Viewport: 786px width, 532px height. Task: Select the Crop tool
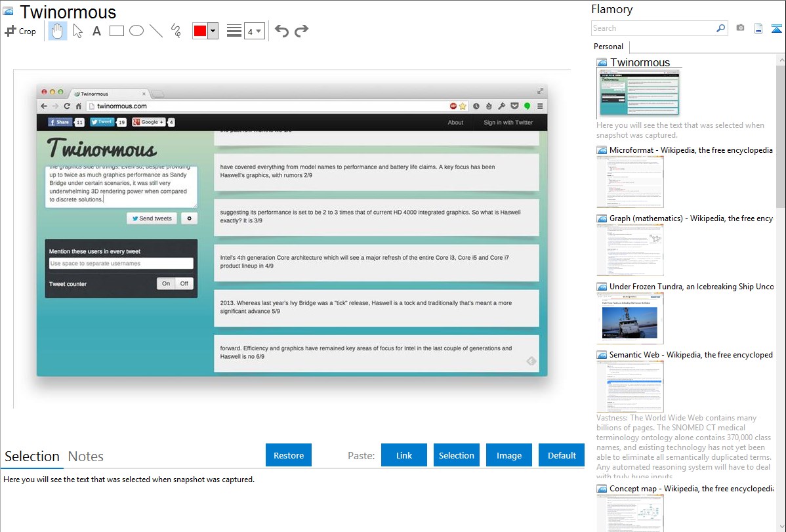point(20,31)
